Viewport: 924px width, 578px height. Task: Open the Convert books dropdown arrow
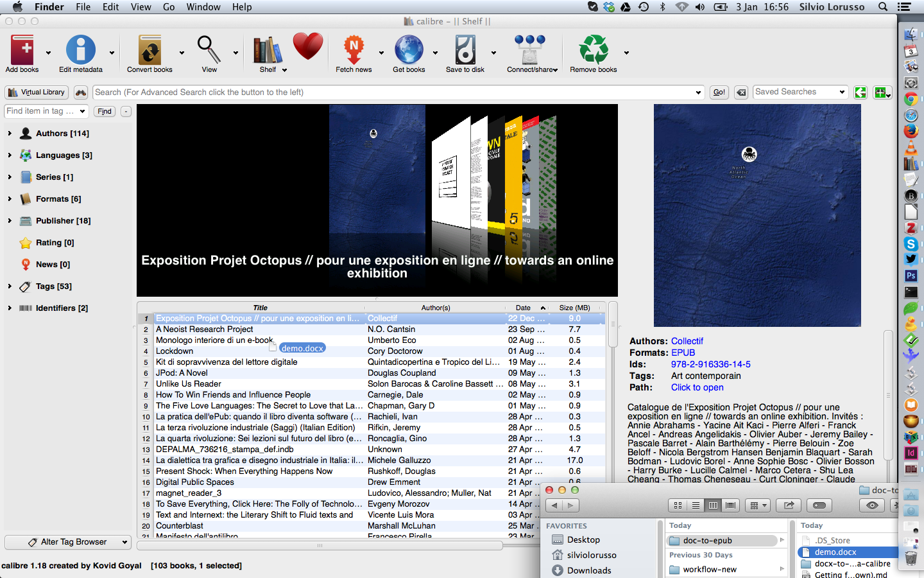pyautogui.click(x=182, y=53)
